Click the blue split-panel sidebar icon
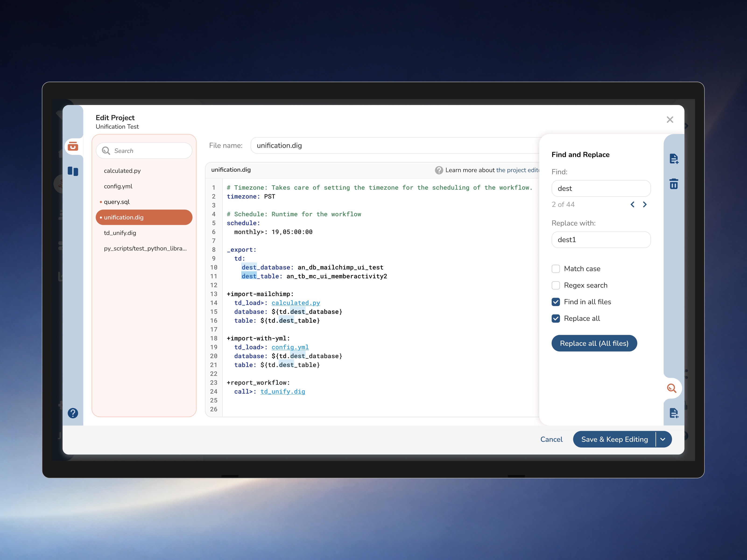The width and height of the screenshot is (747, 560). 73,171
